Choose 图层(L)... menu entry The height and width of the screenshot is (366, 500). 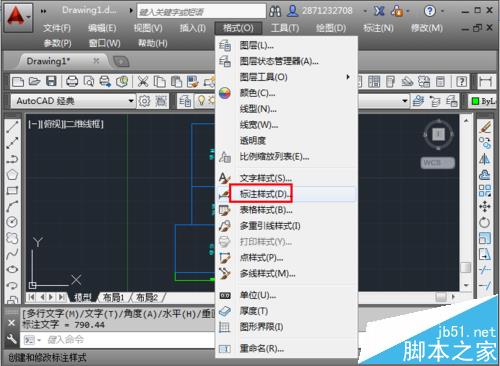[x=287, y=45]
